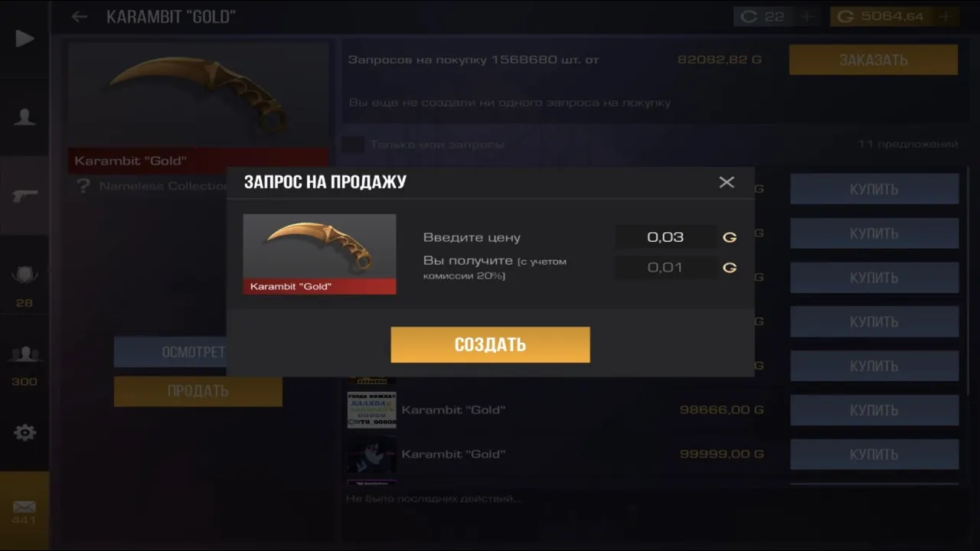Click the ПРОДАТЬ button under the knife
Screen dimensions: 980x551
[198, 391]
